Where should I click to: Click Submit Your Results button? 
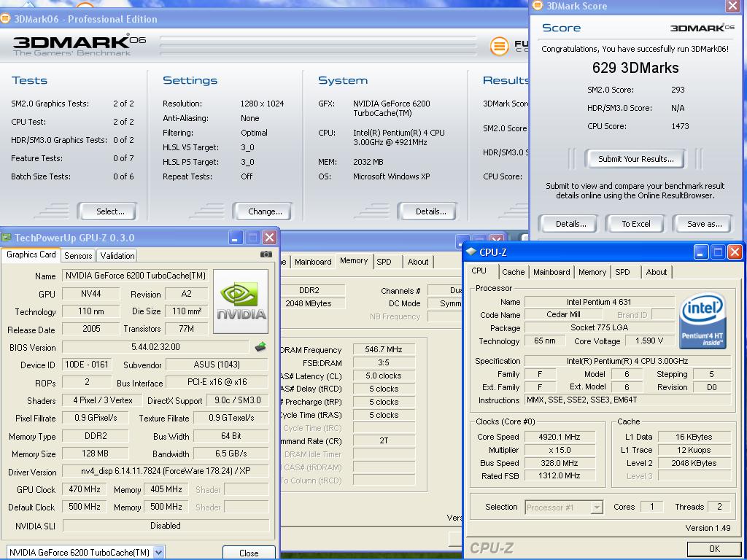tap(635, 159)
